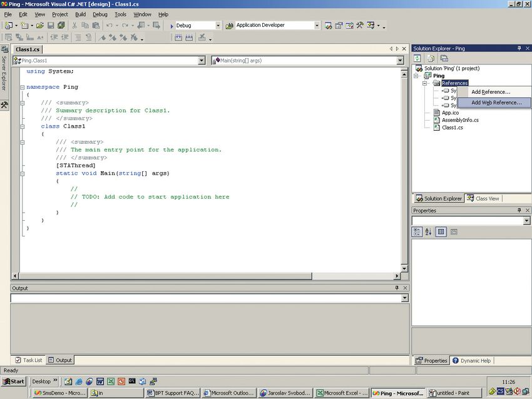Switch to the Dynamic Help tab

click(472, 361)
